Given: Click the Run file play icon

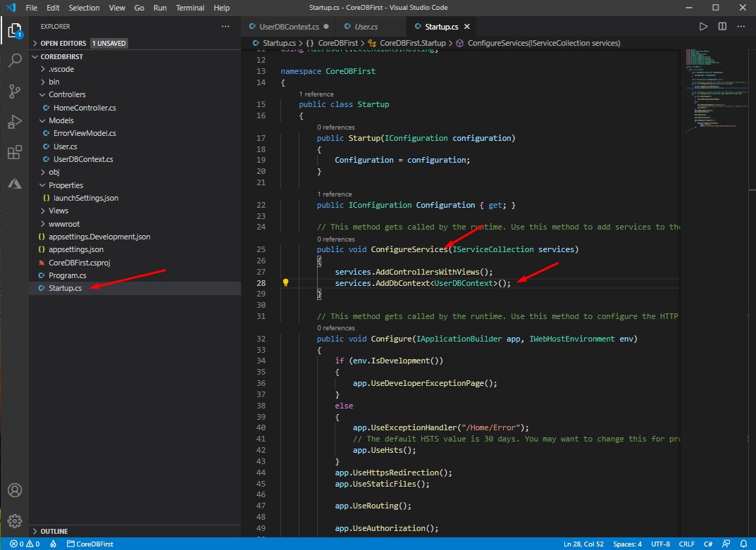Looking at the screenshot, I should [702, 26].
